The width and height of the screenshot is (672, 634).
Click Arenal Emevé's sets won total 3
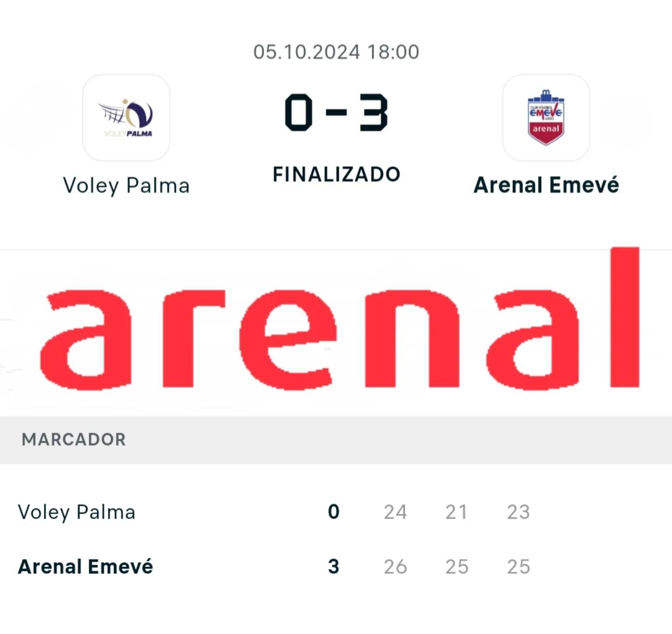[333, 567]
